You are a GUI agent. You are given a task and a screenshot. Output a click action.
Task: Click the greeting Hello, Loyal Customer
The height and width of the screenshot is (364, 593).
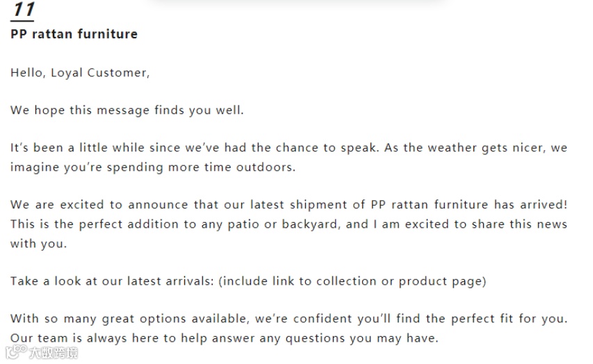80,72
